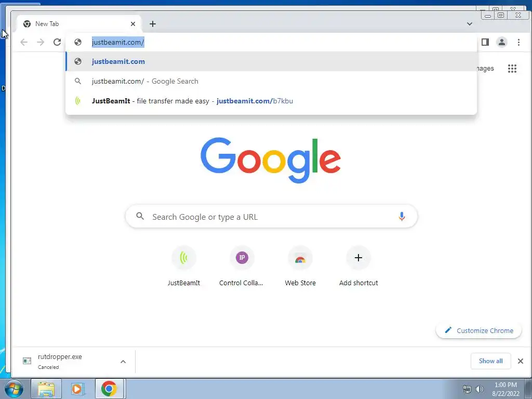Go forward using the forward arrow
Image resolution: width=532 pixels, height=399 pixels.
41,42
